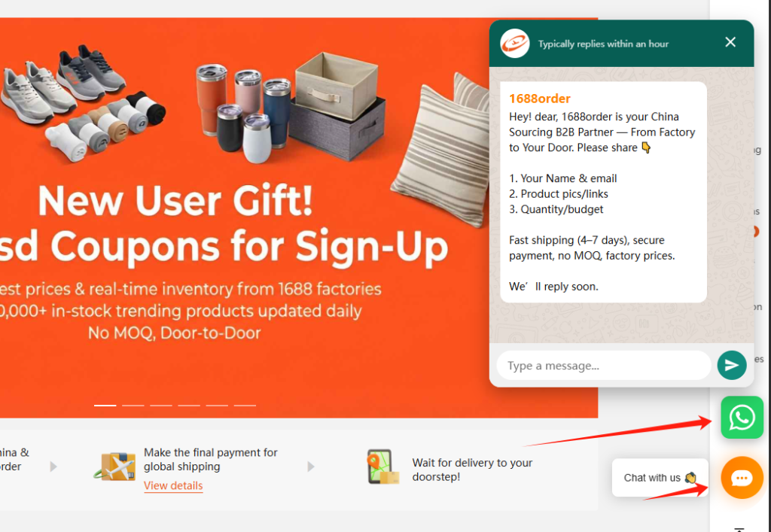The width and height of the screenshot is (771, 532).
Task: Jump to the third banner slide indicator
Action: click(x=161, y=406)
